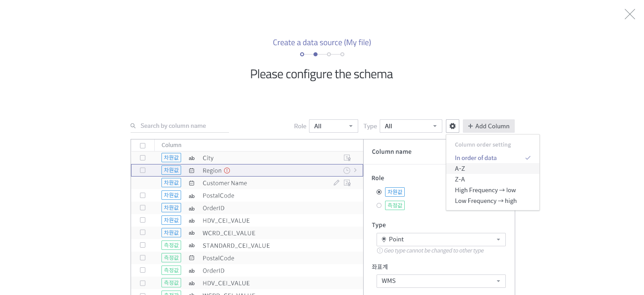Click the red warning icon next to Region
The image size is (644, 295).
tap(227, 170)
